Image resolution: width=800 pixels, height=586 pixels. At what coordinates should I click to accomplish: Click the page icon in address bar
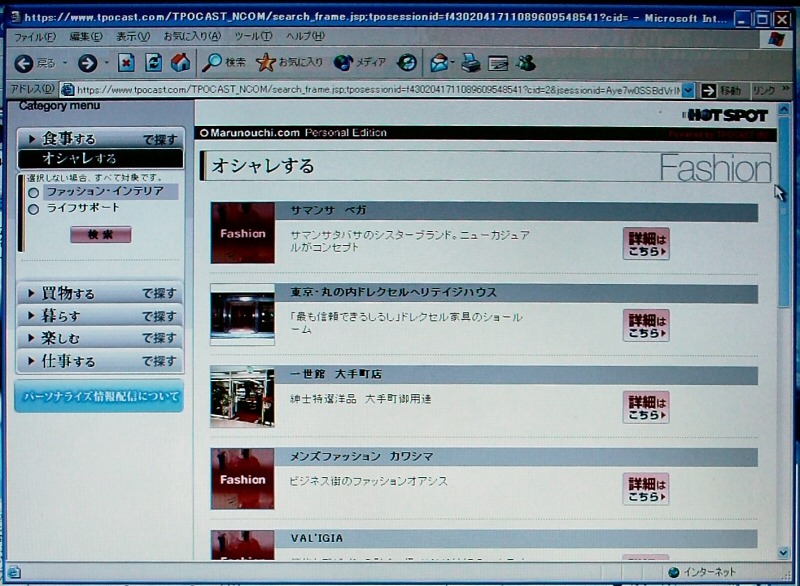[67, 90]
